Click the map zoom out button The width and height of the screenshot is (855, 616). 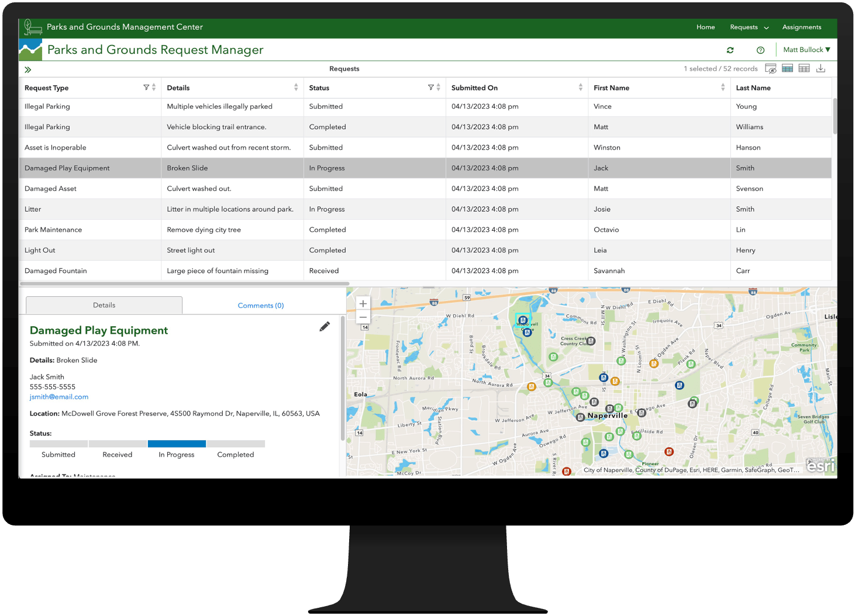pyautogui.click(x=363, y=317)
